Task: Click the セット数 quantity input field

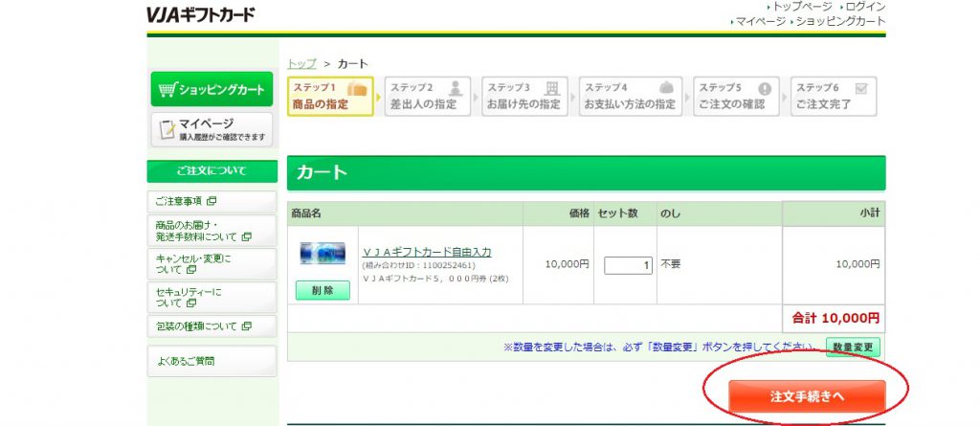Action: pyautogui.click(x=628, y=265)
